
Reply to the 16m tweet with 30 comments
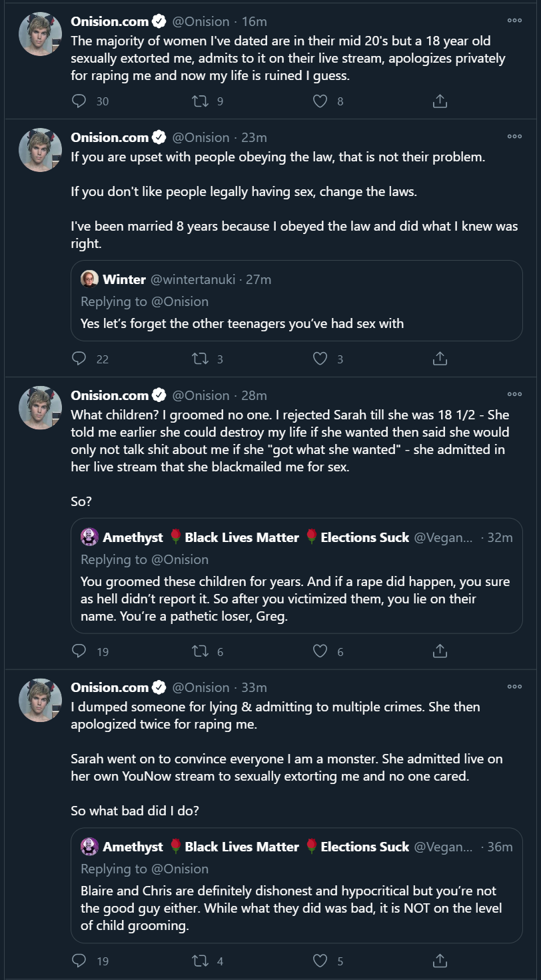click(x=79, y=101)
